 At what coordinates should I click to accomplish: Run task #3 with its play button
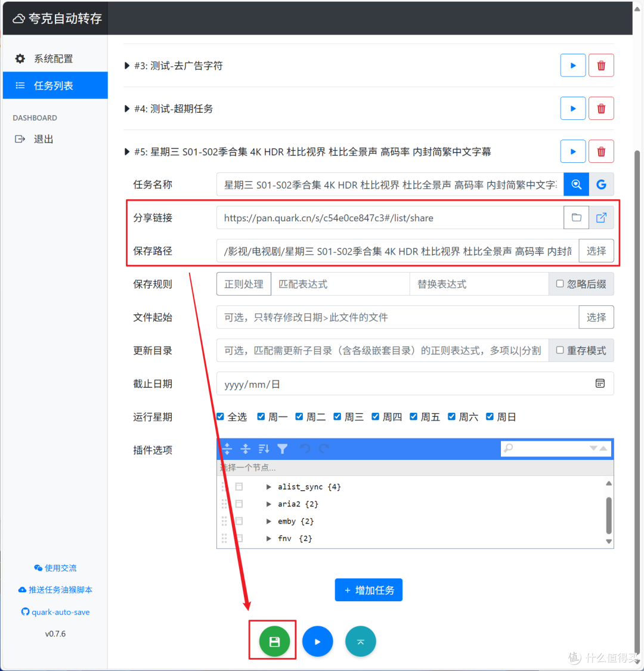point(572,66)
